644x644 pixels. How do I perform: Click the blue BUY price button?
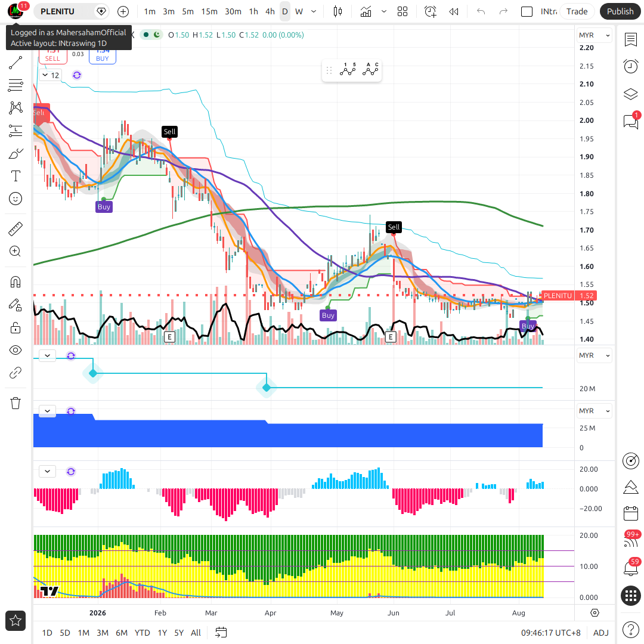pos(103,55)
